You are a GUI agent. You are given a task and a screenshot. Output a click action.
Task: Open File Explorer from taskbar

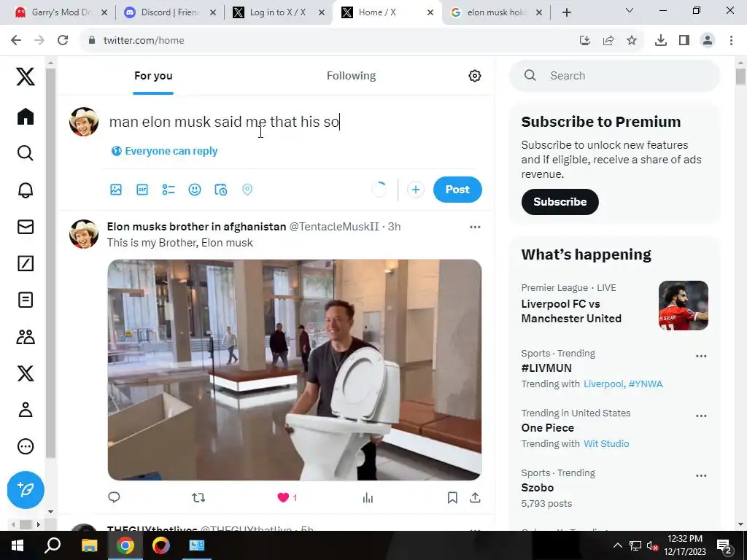[89, 545]
